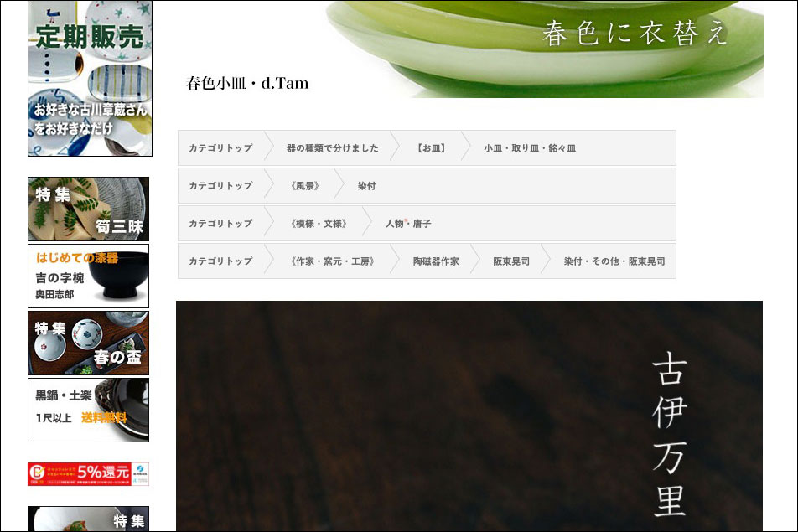
Task: Open the 春の盃 feature banner
Action: click(88, 343)
